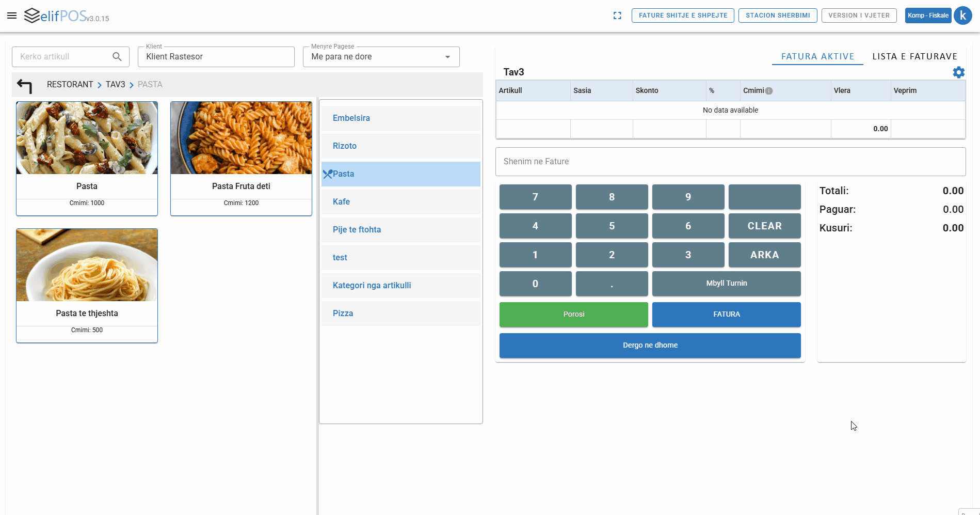The image size is (980, 515).
Task: Switch to Fatura Aktive tab
Action: click(x=817, y=56)
